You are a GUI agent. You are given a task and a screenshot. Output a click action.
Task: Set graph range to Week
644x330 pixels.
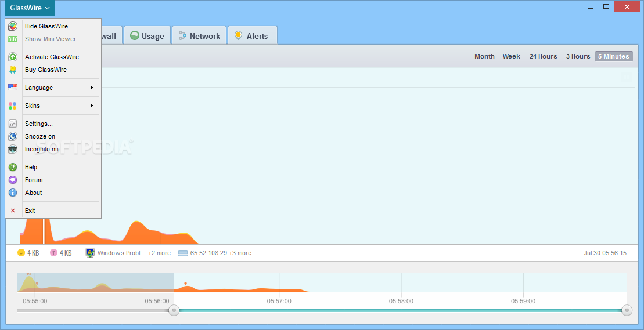point(512,57)
